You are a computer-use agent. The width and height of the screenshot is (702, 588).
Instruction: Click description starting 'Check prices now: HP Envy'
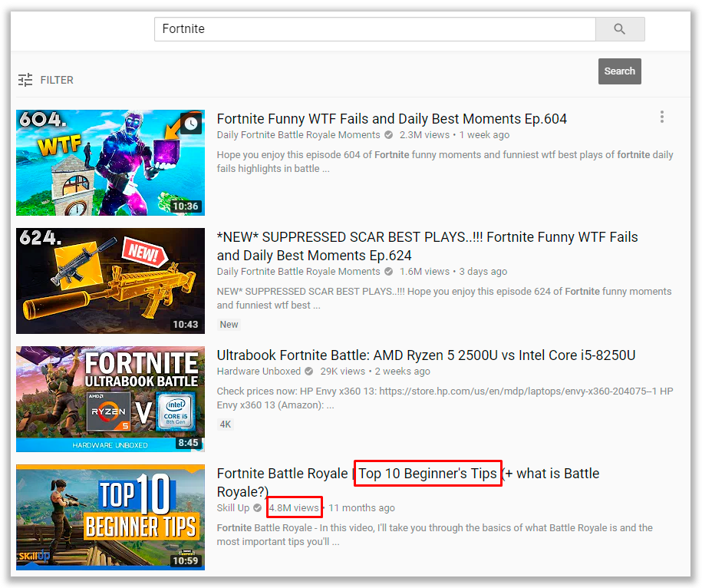(x=445, y=398)
